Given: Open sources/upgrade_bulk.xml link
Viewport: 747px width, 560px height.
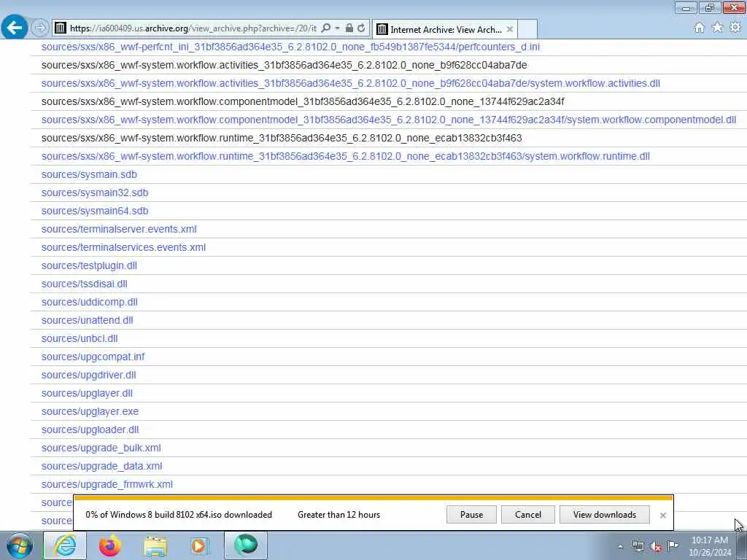Looking at the screenshot, I should click(101, 448).
